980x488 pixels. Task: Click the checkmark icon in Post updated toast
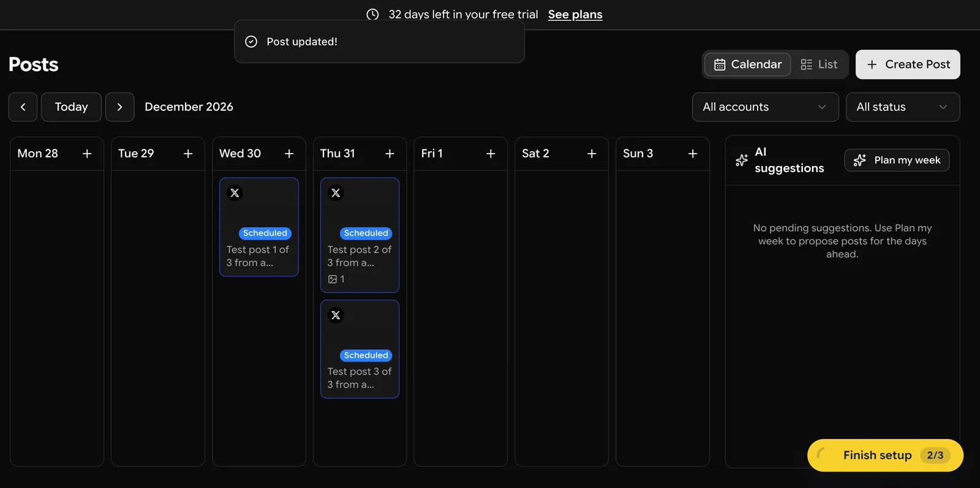point(251,42)
